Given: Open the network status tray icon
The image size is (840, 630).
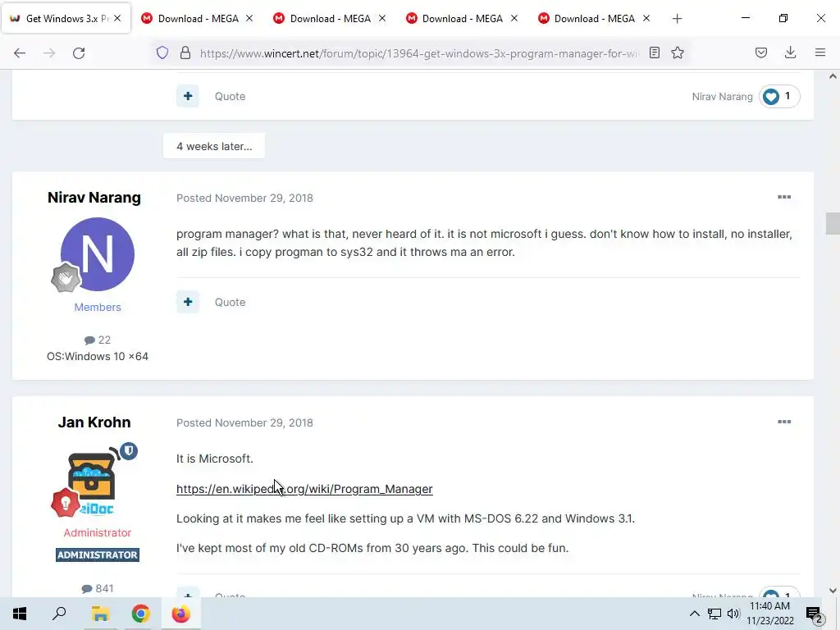Looking at the screenshot, I should [714, 614].
